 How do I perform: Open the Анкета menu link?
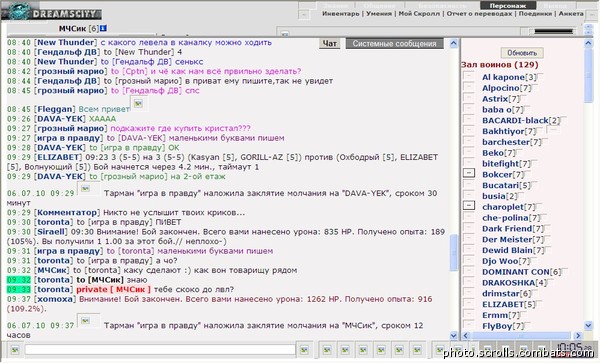coord(571,14)
